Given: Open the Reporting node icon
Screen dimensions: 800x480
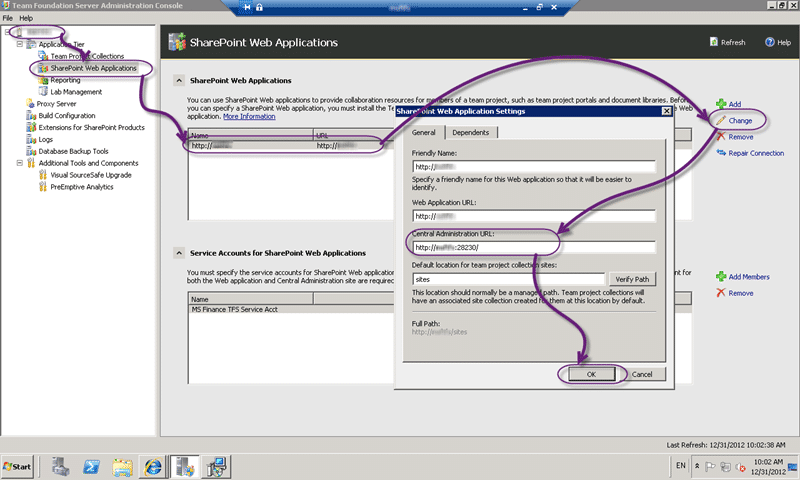Looking at the screenshot, I should click(43, 80).
